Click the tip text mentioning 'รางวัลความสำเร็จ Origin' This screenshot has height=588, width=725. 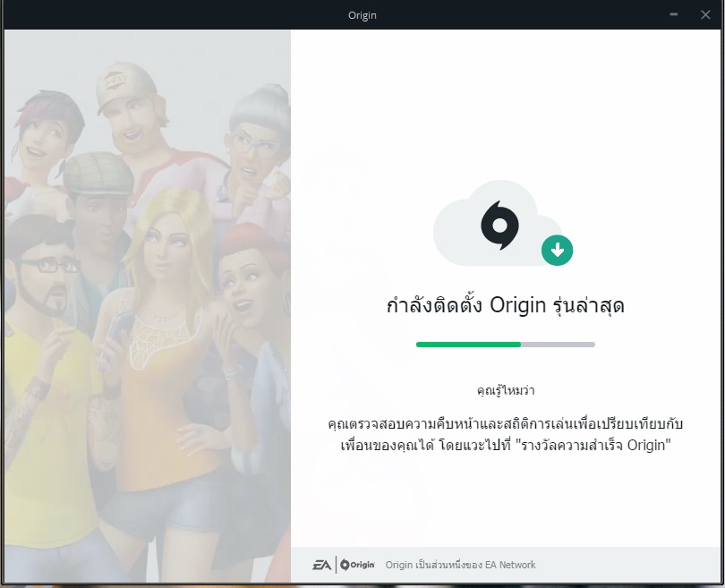point(506,435)
